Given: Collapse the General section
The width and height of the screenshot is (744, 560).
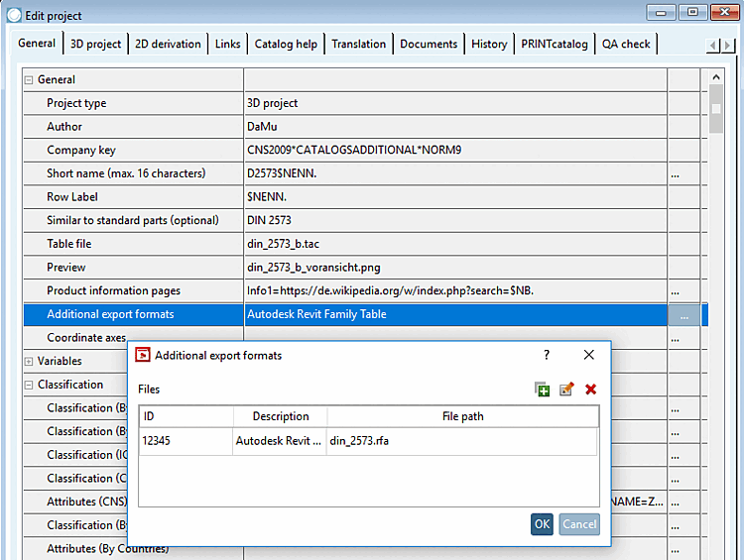Looking at the screenshot, I should pyautogui.click(x=29, y=80).
